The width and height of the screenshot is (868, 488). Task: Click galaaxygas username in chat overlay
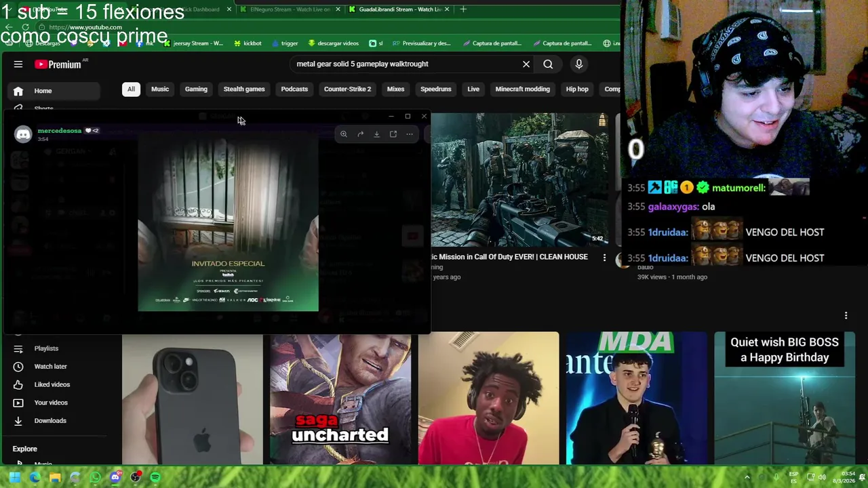pos(673,207)
